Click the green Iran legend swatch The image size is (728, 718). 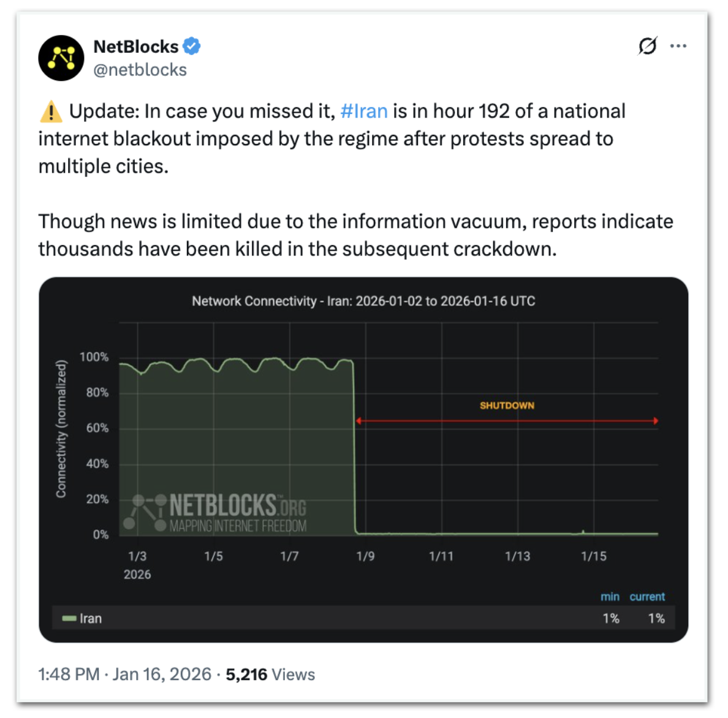tap(69, 619)
